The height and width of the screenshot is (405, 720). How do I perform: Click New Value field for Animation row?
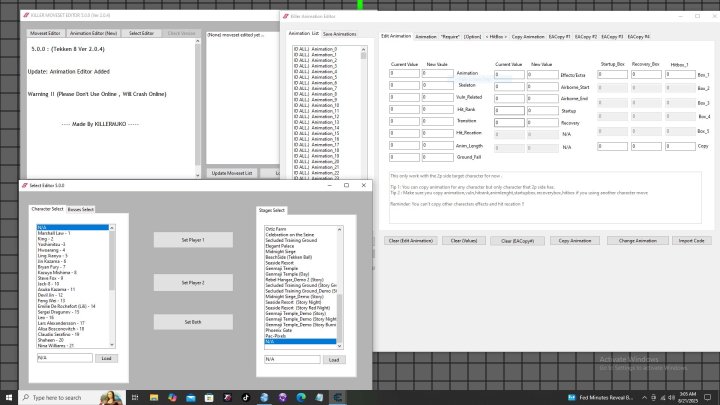point(438,73)
